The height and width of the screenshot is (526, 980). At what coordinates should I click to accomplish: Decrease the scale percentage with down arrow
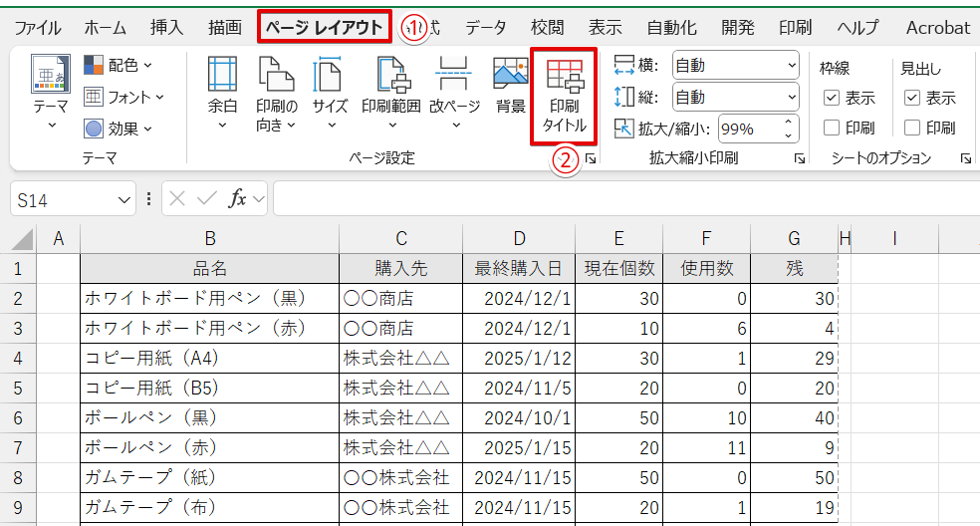[788, 135]
